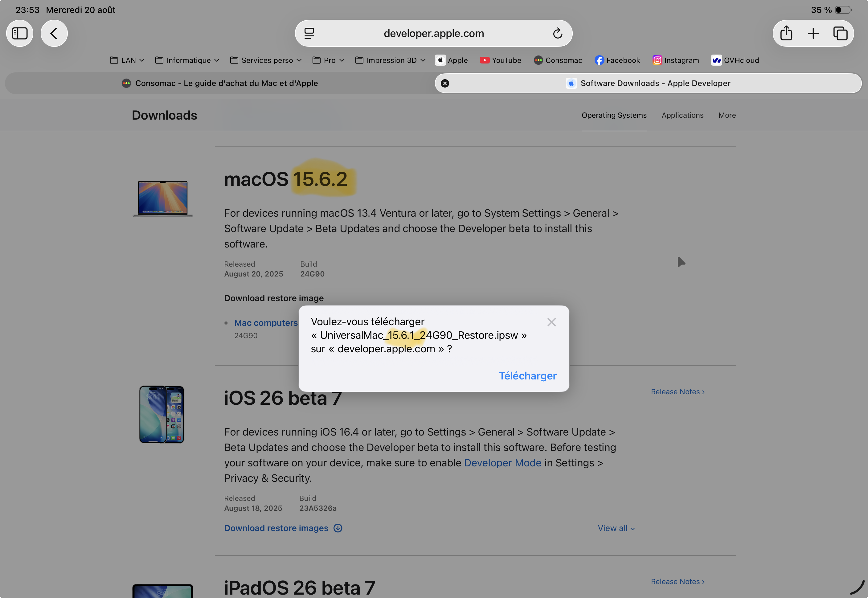Open the YouTube bookmark

pyautogui.click(x=500, y=60)
